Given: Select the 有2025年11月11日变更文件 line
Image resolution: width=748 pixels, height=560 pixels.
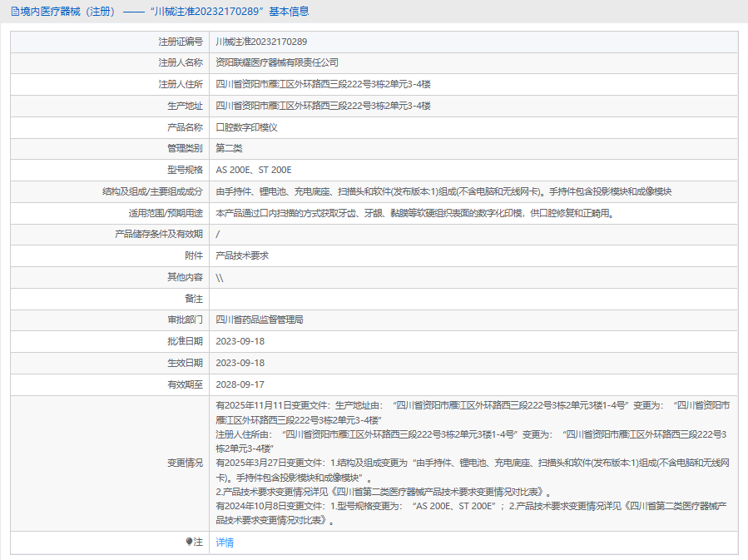Looking at the screenshot, I should (x=473, y=413).
